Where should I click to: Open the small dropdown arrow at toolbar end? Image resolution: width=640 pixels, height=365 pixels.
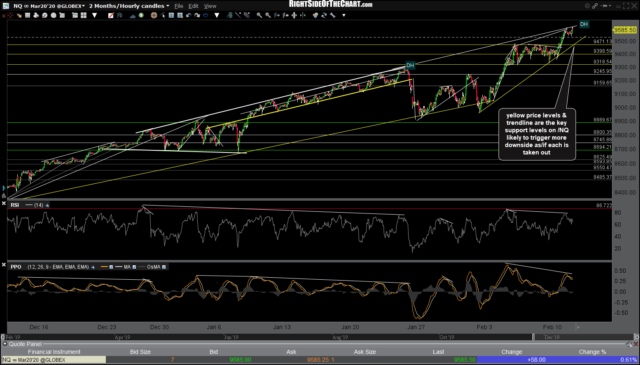[x=344, y=16]
